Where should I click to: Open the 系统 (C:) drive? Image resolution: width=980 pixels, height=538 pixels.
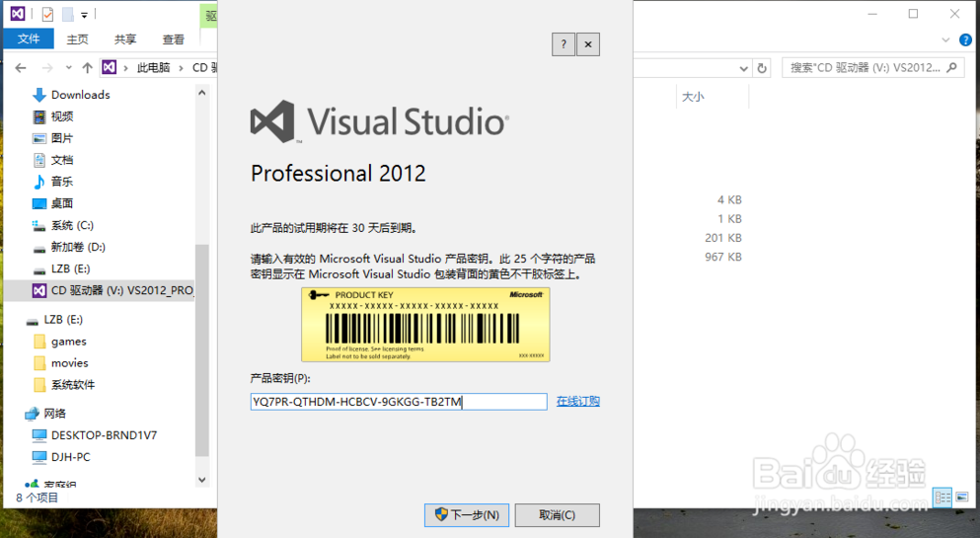point(72,225)
